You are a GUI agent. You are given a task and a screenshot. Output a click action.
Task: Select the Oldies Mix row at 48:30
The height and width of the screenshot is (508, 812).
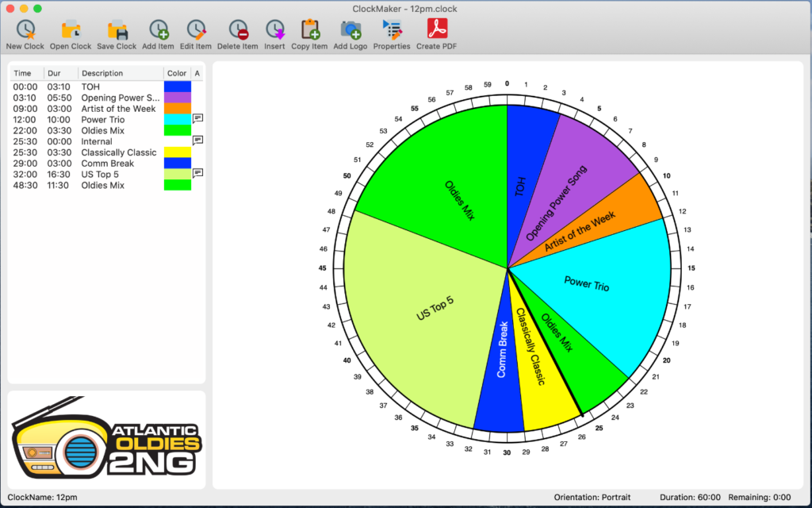click(x=107, y=185)
